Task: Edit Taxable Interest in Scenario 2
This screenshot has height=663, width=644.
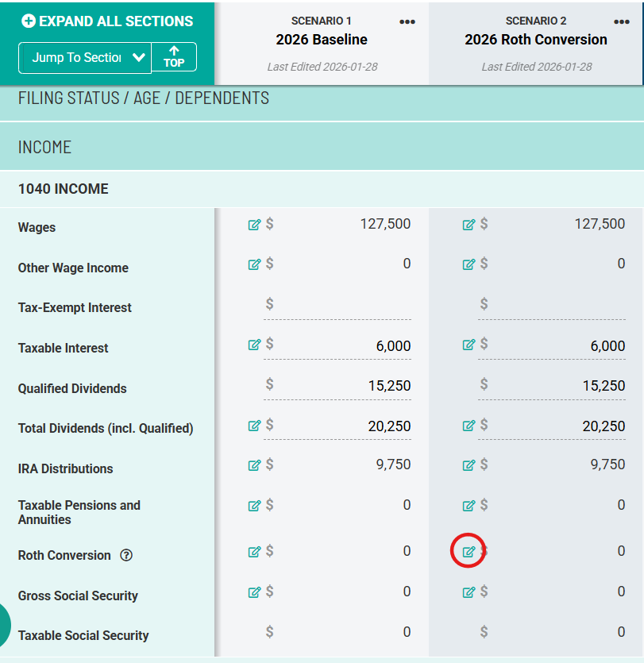Action: (469, 345)
